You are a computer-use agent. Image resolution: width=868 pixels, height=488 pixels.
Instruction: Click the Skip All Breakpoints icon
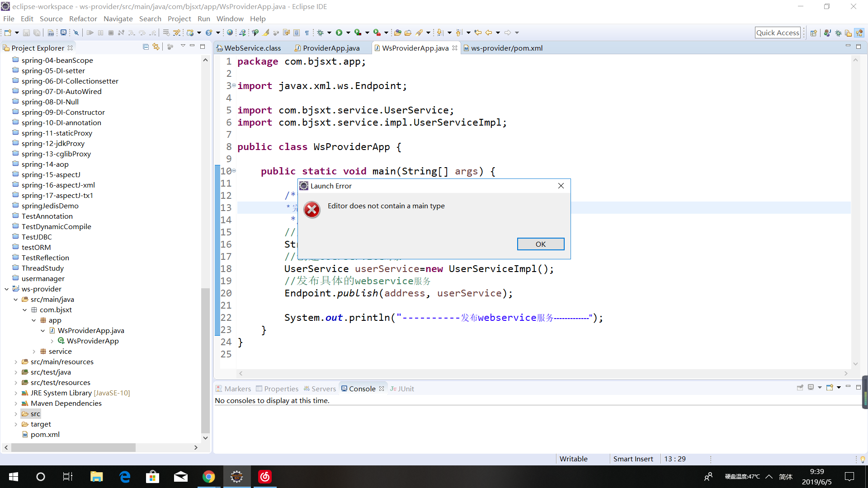[76, 33]
